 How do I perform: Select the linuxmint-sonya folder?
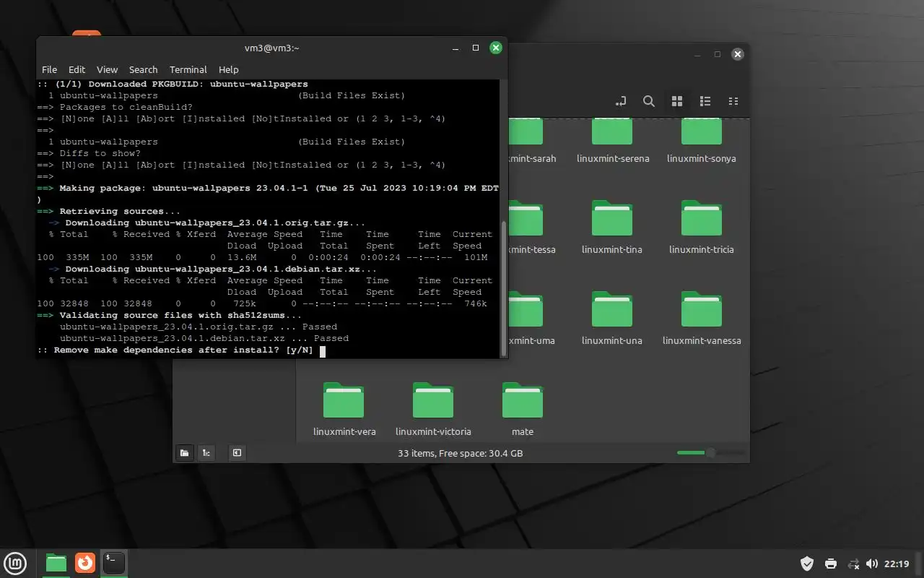(702, 139)
